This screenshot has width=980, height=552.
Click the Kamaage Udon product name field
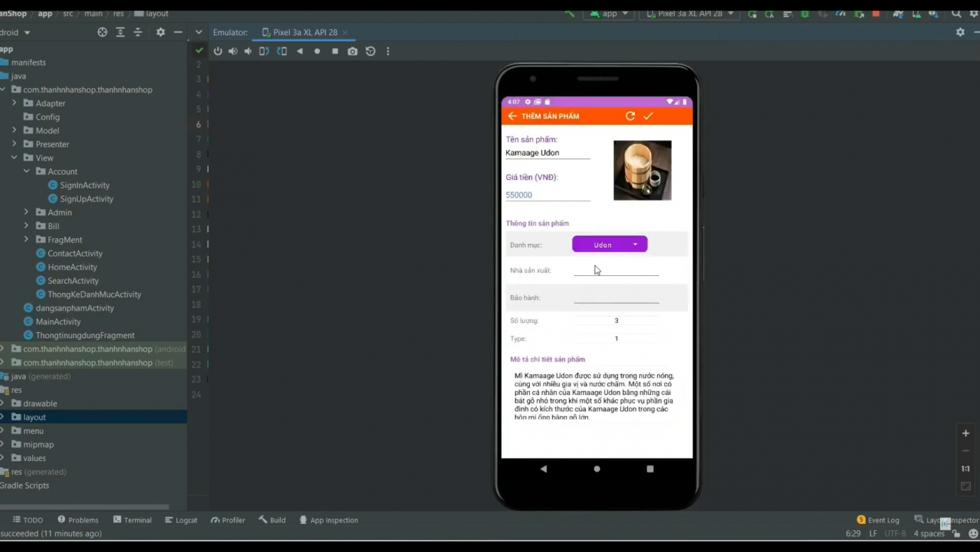[547, 153]
